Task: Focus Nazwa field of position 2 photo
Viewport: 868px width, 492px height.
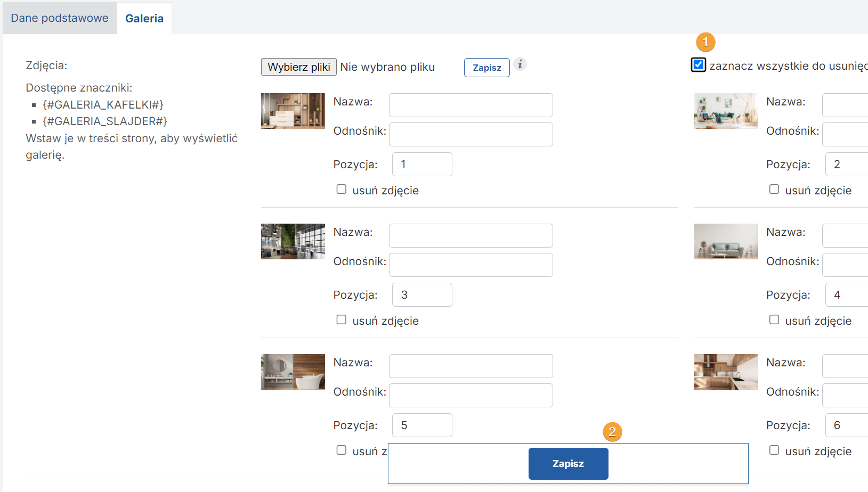Action: click(x=845, y=105)
